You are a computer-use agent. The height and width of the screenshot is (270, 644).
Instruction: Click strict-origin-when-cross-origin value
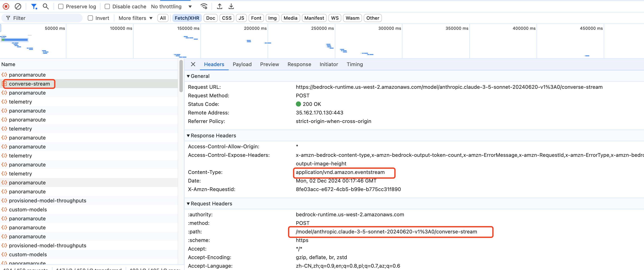tap(334, 121)
